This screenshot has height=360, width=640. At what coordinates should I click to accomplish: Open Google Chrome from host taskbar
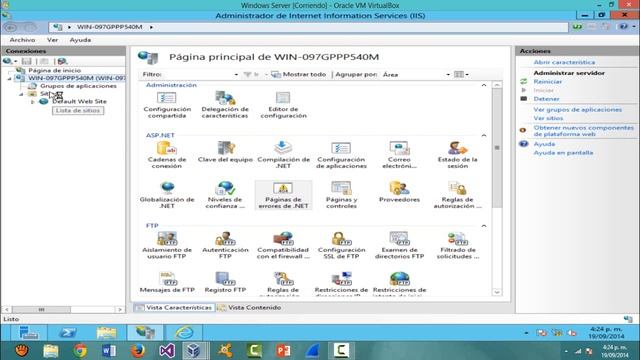click(x=80, y=351)
